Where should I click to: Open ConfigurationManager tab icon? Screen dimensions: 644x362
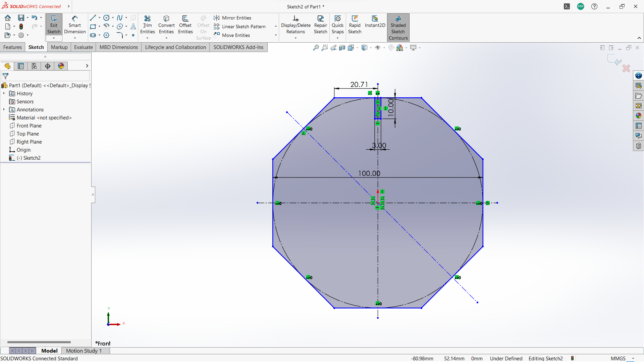point(34,66)
